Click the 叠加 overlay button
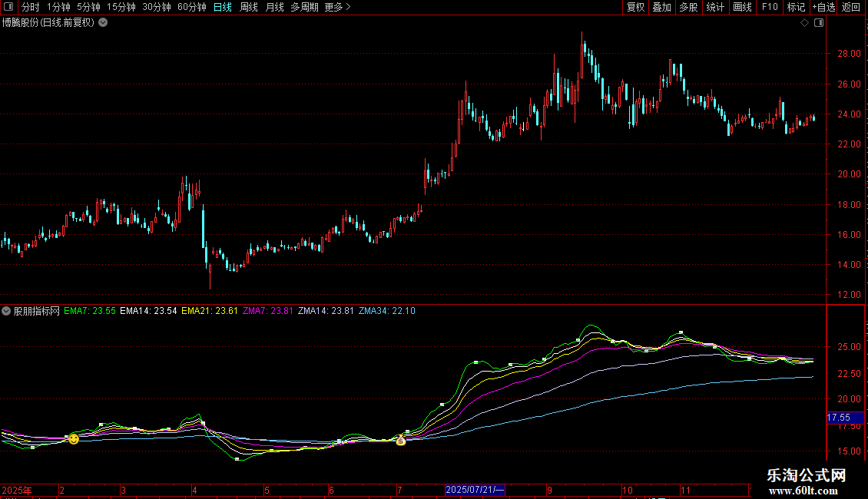This screenshot has height=499, width=868. pos(661,7)
